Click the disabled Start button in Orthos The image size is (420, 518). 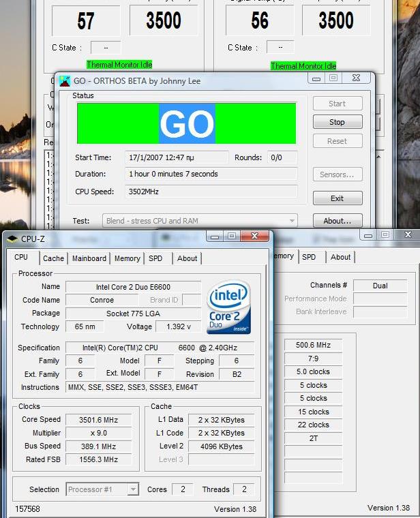[x=337, y=104]
